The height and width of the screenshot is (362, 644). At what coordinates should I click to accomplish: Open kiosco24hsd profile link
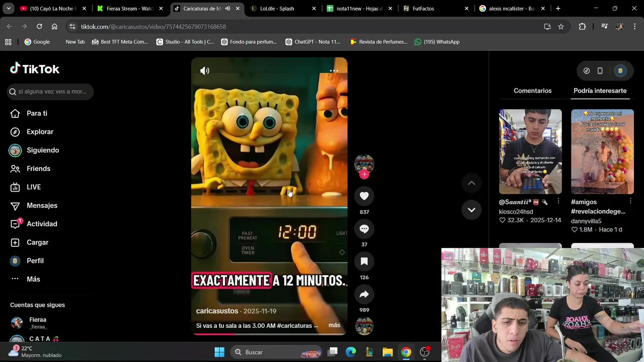516,212
